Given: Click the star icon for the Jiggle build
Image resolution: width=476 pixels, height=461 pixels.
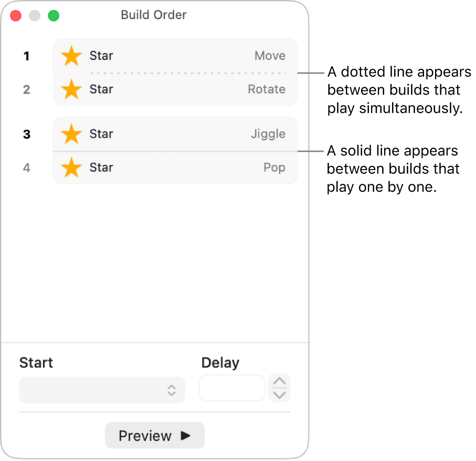Looking at the screenshot, I should tap(71, 134).
